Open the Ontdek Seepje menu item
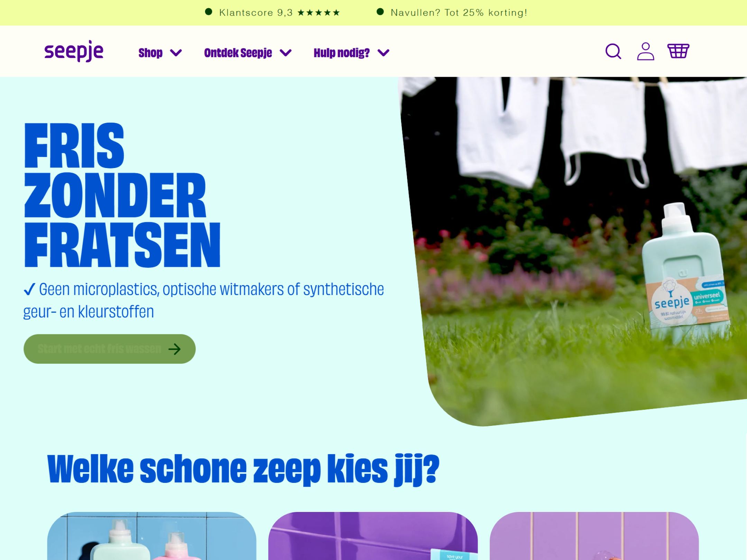This screenshot has height=560, width=747. pyautogui.click(x=238, y=53)
